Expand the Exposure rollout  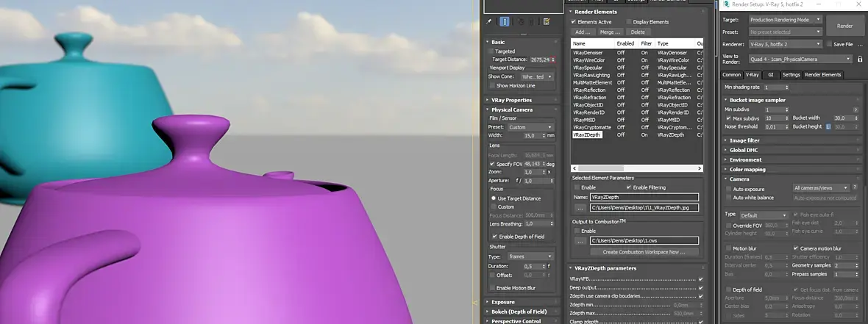pyautogui.click(x=521, y=302)
